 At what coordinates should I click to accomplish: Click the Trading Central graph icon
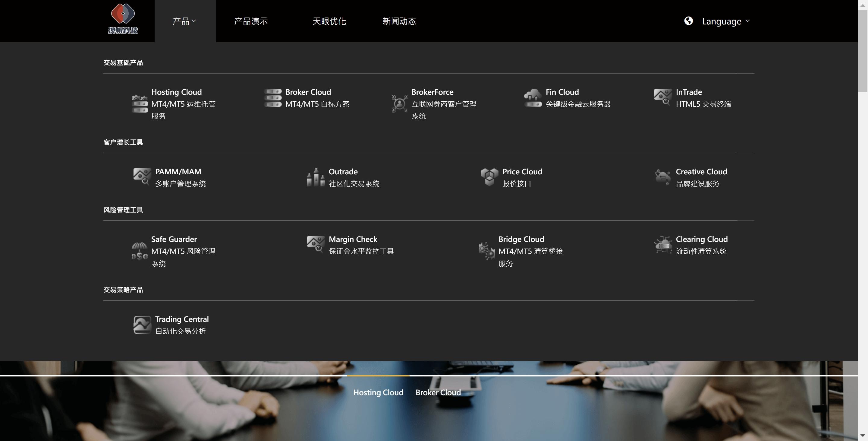(x=142, y=325)
